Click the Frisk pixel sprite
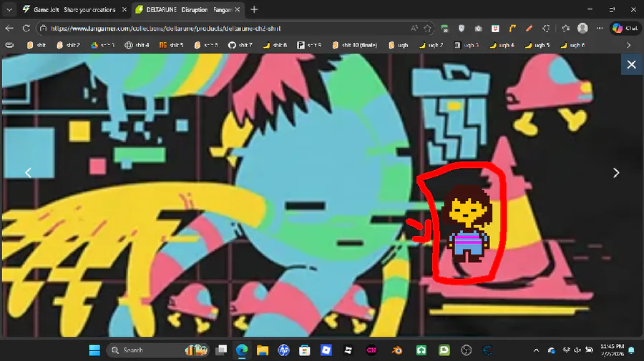The image size is (644, 361). click(467, 224)
